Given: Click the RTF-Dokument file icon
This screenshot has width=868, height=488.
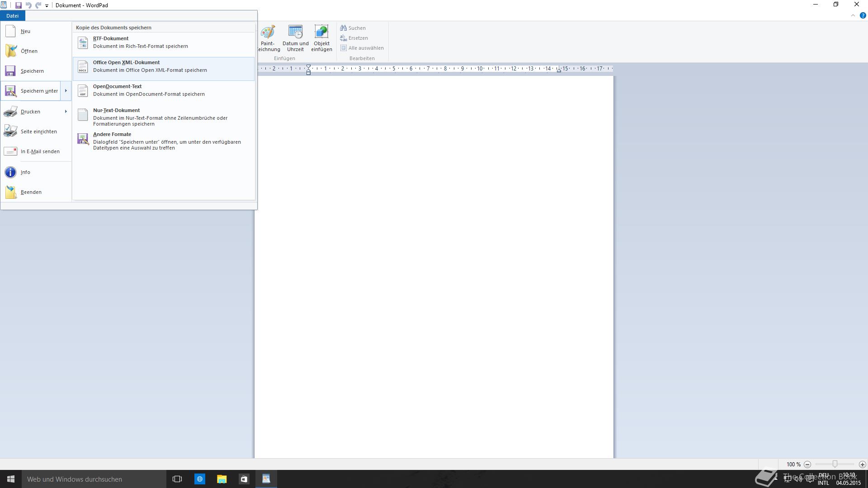Looking at the screenshot, I should [x=83, y=42].
